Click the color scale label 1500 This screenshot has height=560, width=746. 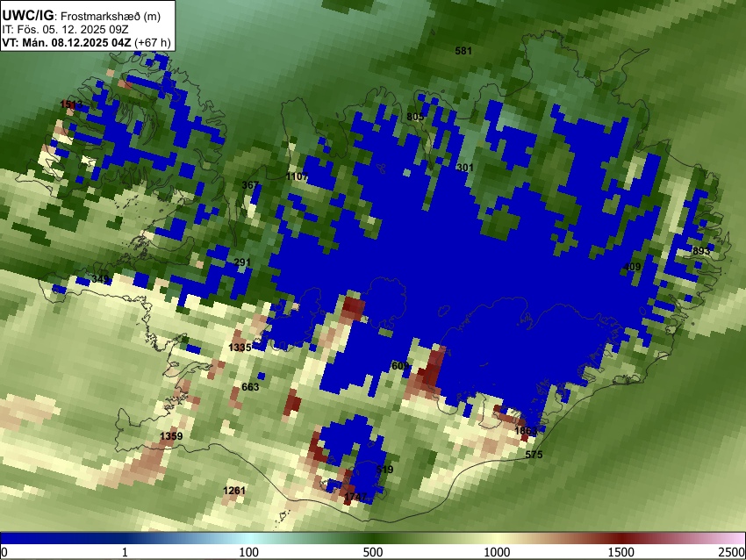click(621, 552)
